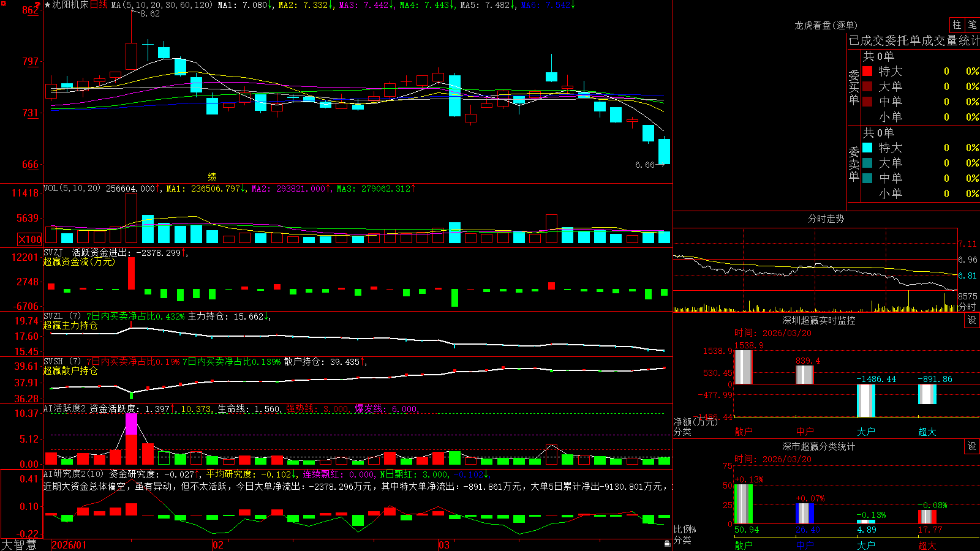The height and width of the screenshot is (551, 980).
Task: Click the white star icon before 沈阳机床
Action: pyautogui.click(x=48, y=5)
